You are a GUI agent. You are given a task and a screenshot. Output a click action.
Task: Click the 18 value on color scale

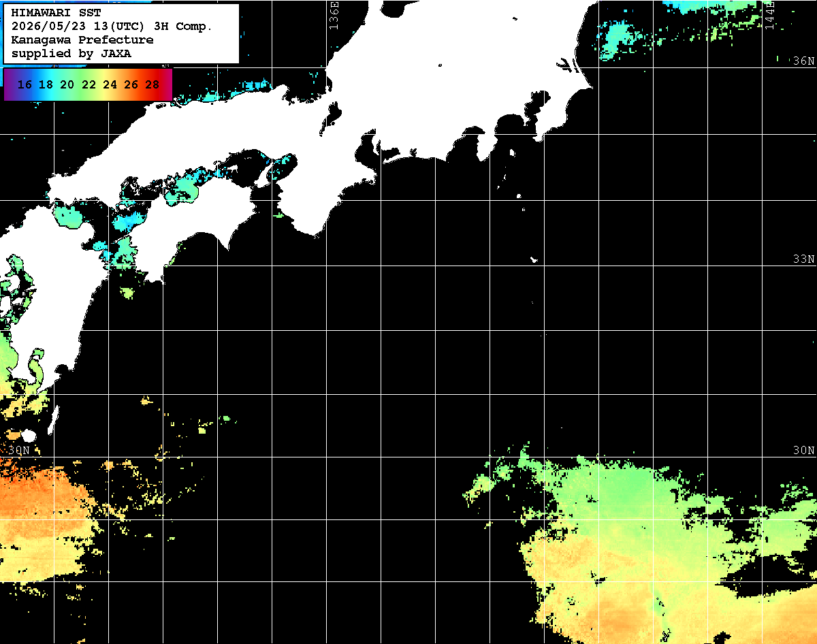(x=46, y=85)
